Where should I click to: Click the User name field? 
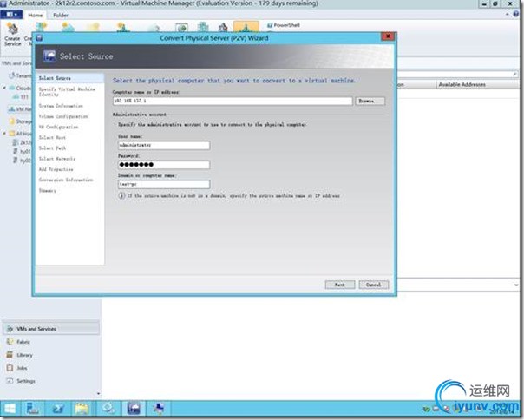coord(164,145)
